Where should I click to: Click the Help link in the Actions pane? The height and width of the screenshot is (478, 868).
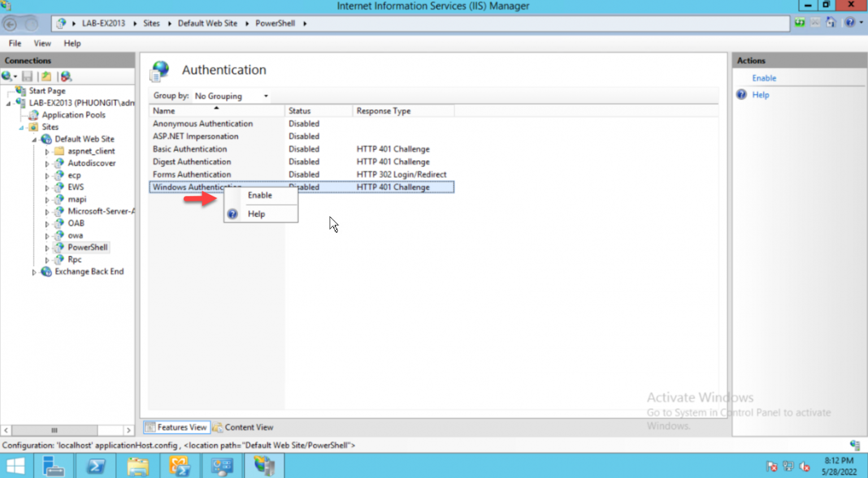[760, 94]
